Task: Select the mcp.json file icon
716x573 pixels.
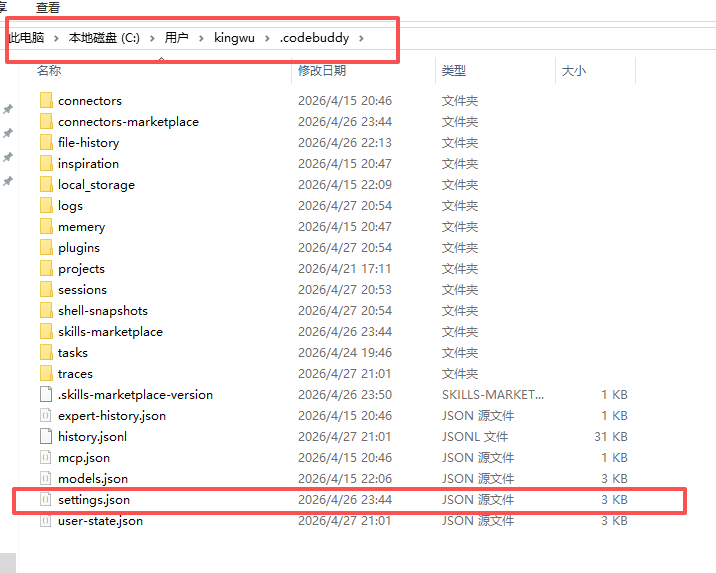Action: 46,457
